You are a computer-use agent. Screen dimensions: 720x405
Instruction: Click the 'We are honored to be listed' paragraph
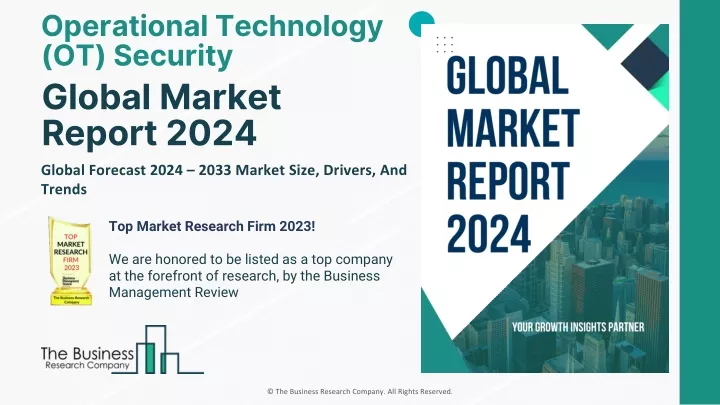(251, 276)
